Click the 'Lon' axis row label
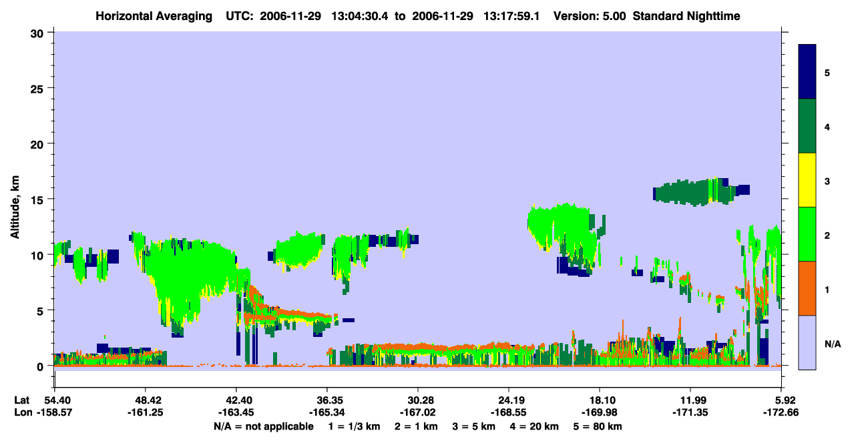Image resolution: width=868 pixels, height=445 pixels. [x=22, y=413]
